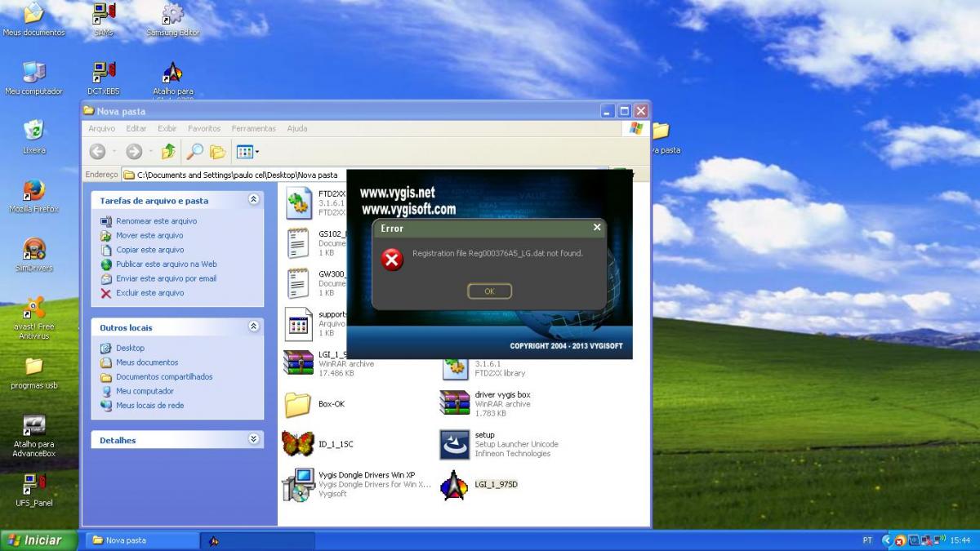
Task: Click OK in the Error dialog
Action: click(489, 291)
